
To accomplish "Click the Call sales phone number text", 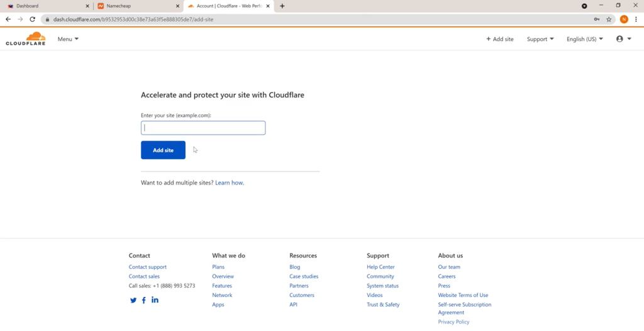I will pyautogui.click(x=162, y=286).
